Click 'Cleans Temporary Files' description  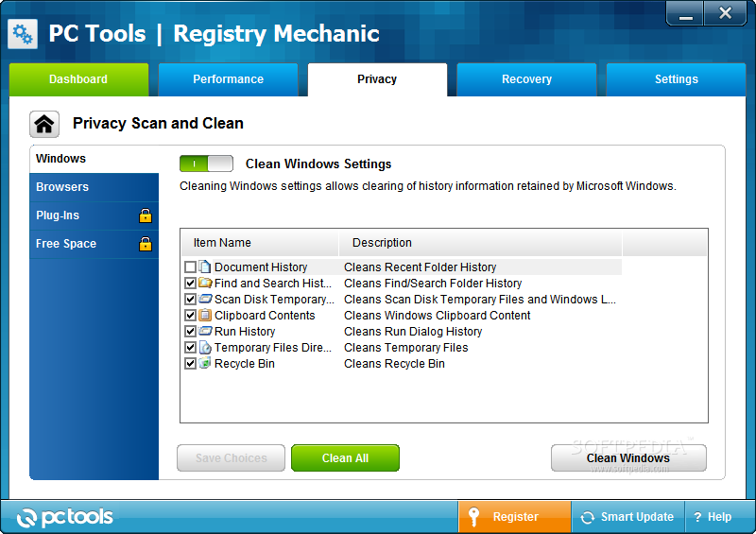coord(406,347)
